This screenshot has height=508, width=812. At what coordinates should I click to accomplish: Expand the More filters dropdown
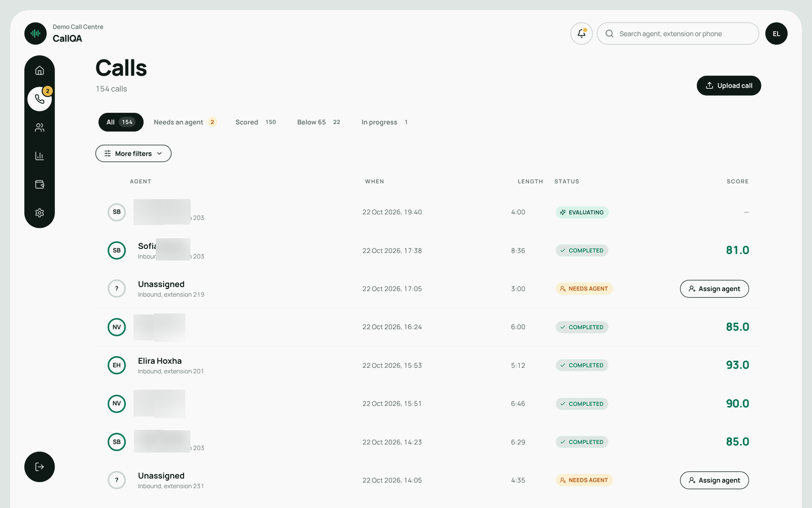133,153
